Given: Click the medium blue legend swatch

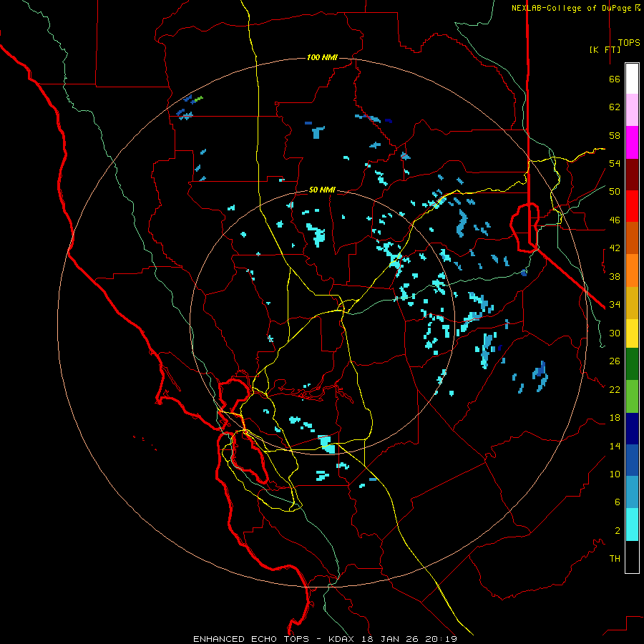Looking at the screenshot, I should point(632,460).
